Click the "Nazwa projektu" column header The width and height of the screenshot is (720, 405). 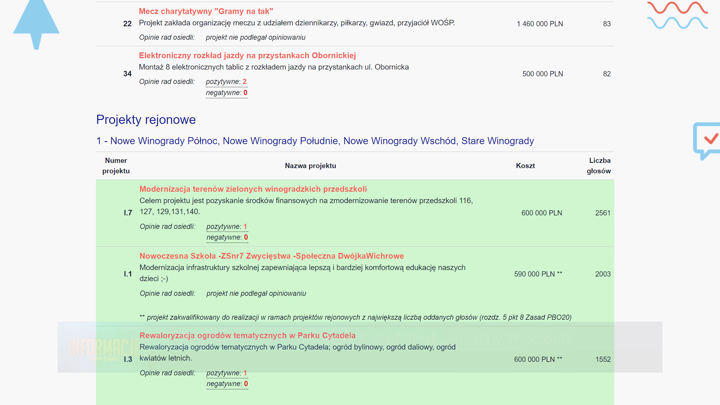pyautogui.click(x=310, y=166)
